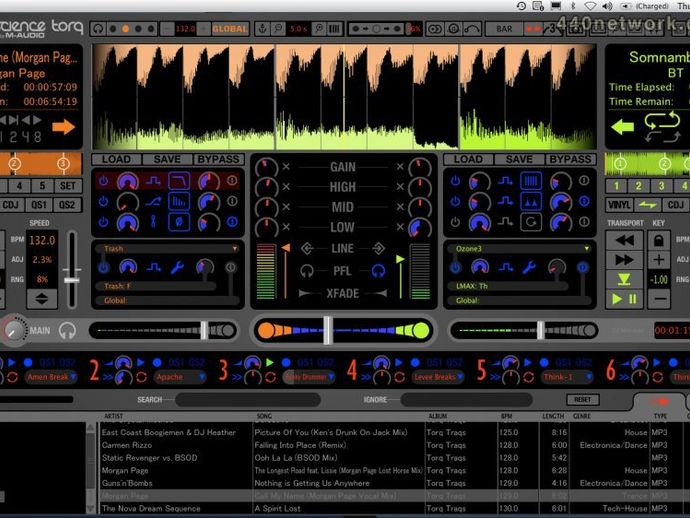Viewport: 690px width, 518px height.
Task: Select the low-pass filter effect icon left deck
Action: (x=179, y=181)
